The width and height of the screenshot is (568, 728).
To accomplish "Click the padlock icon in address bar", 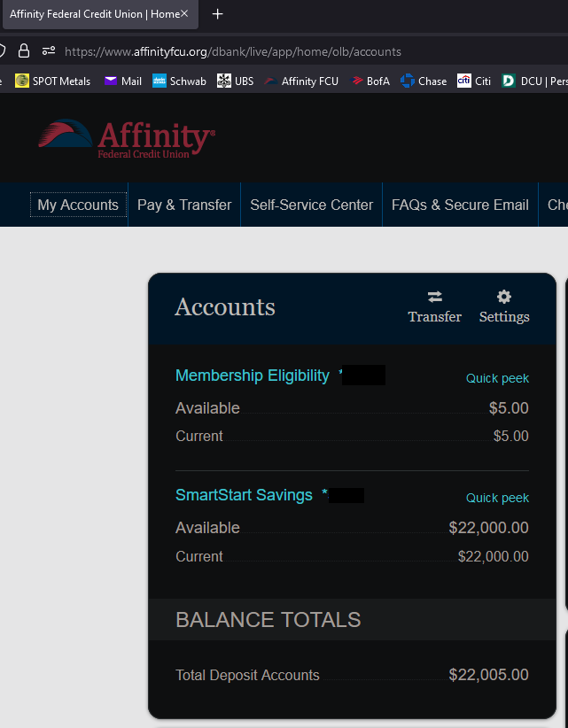I will coord(24,50).
